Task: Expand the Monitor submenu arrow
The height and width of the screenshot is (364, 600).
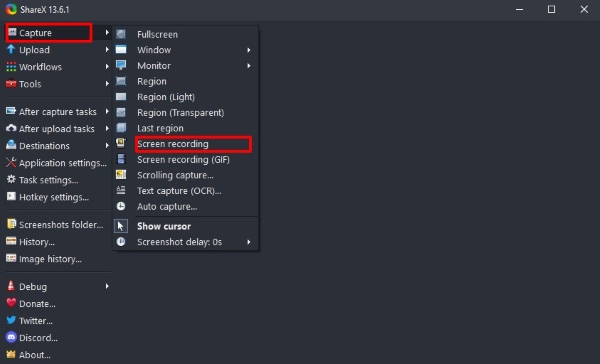Action: 249,65
